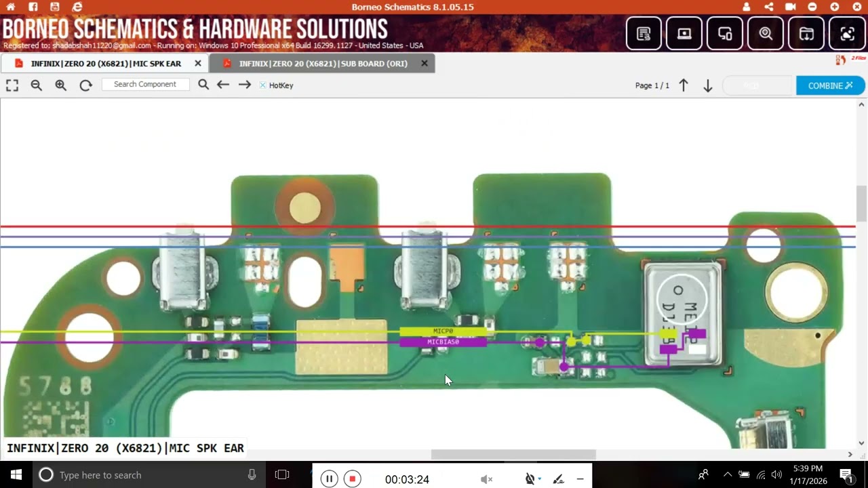
Task: Toggle recorder speaker mute icon
Action: (x=486, y=479)
